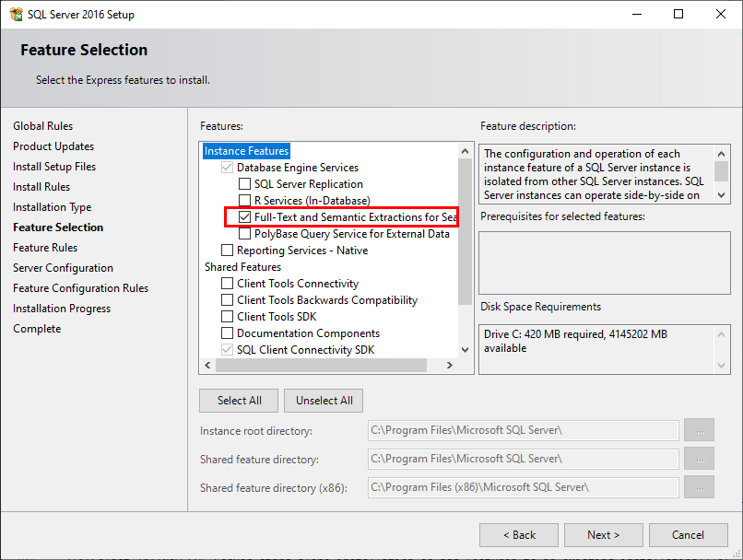Uncheck Full-Text and Semantic Extractions checkbox
Screen dimensions: 743x560
coord(245,217)
